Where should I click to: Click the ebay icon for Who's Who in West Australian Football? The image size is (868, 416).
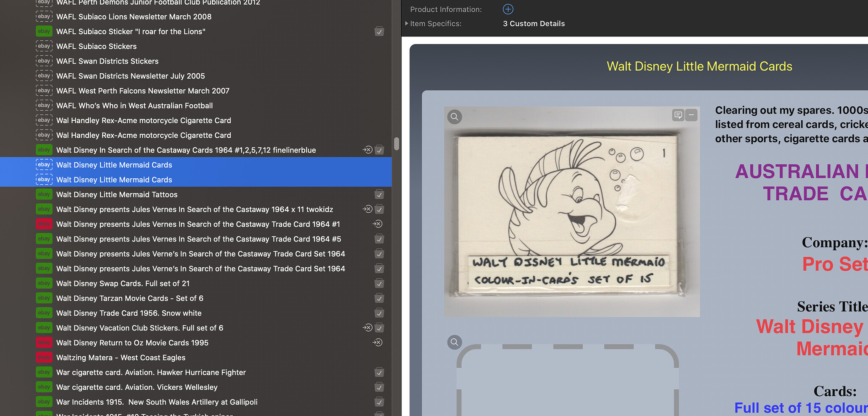[x=44, y=105]
